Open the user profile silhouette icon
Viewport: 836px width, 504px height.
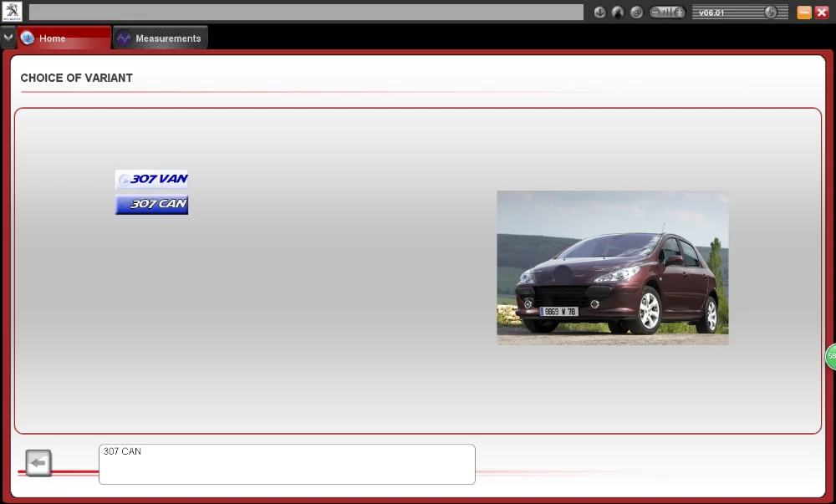point(618,13)
